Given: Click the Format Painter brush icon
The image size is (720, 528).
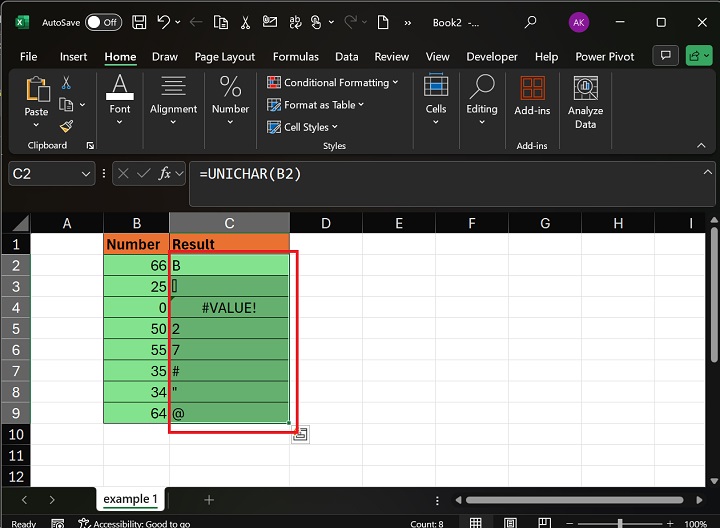Looking at the screenshot, I should tap(66, 126).
